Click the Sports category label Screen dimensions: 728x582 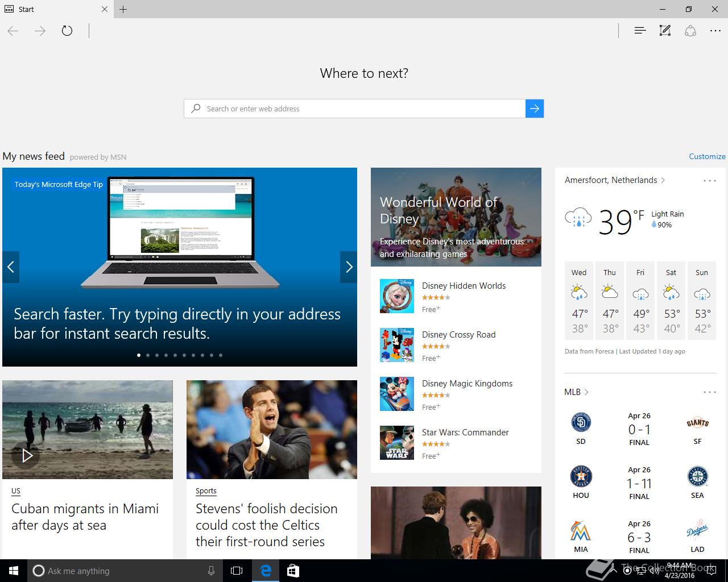pos(206,491)
